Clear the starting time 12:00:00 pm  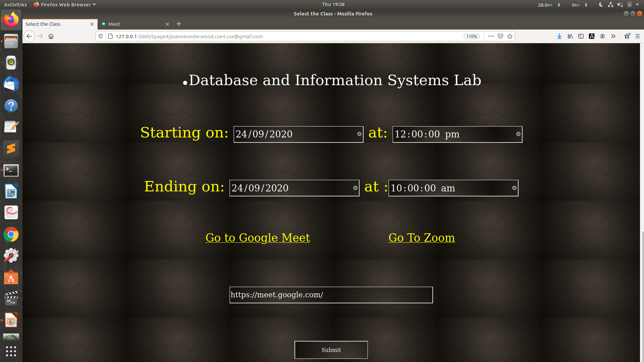click(518, 134)
